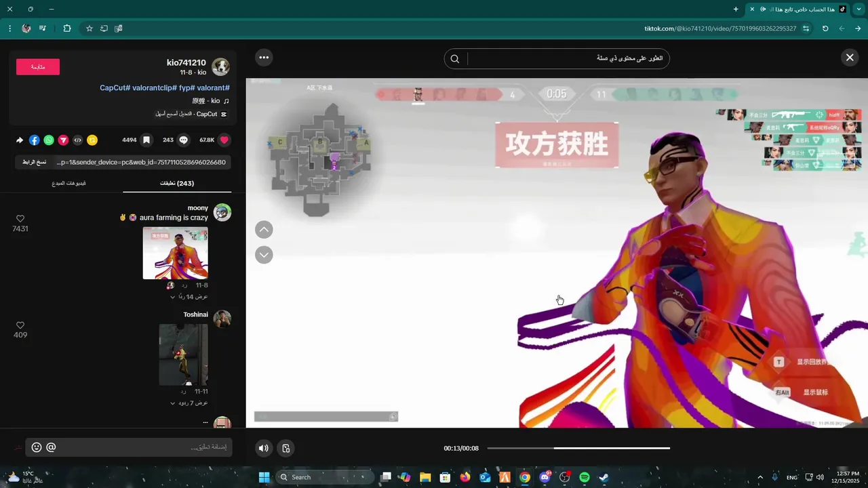The image size is (868, 488).
Task: Switch to the creator videos tab
Action: click(68, 183)
